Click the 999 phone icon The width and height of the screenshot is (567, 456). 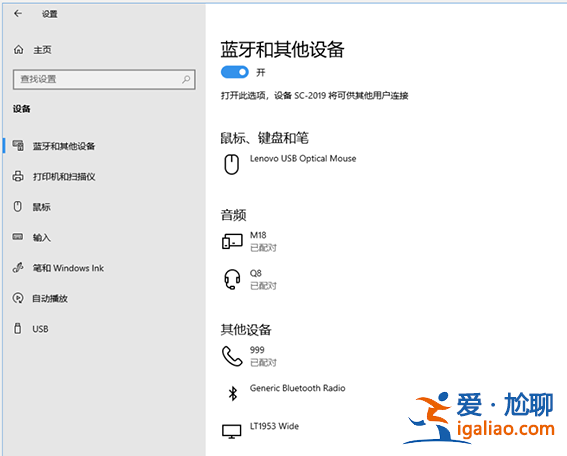click(x=232, y=356)
